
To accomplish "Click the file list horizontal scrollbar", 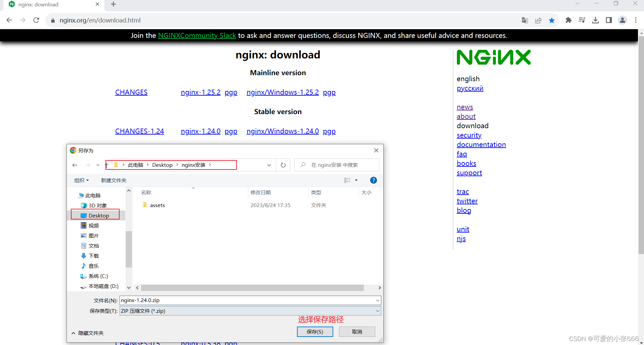I will 252,288.
